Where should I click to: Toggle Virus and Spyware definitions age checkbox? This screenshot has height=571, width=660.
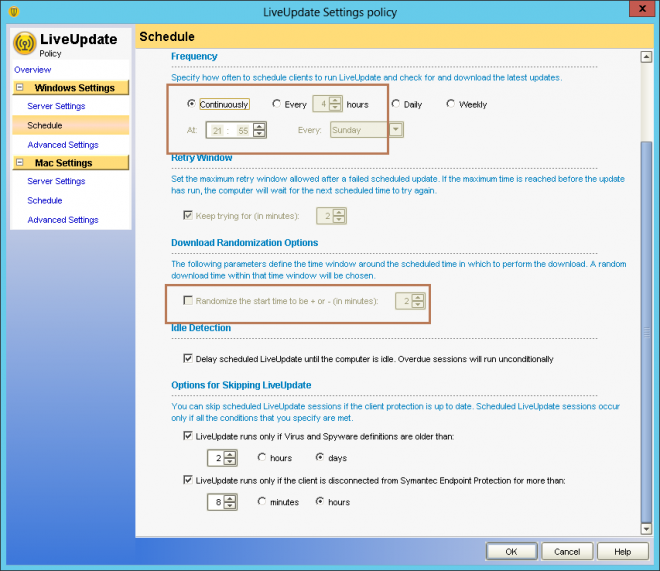[188, 436]
